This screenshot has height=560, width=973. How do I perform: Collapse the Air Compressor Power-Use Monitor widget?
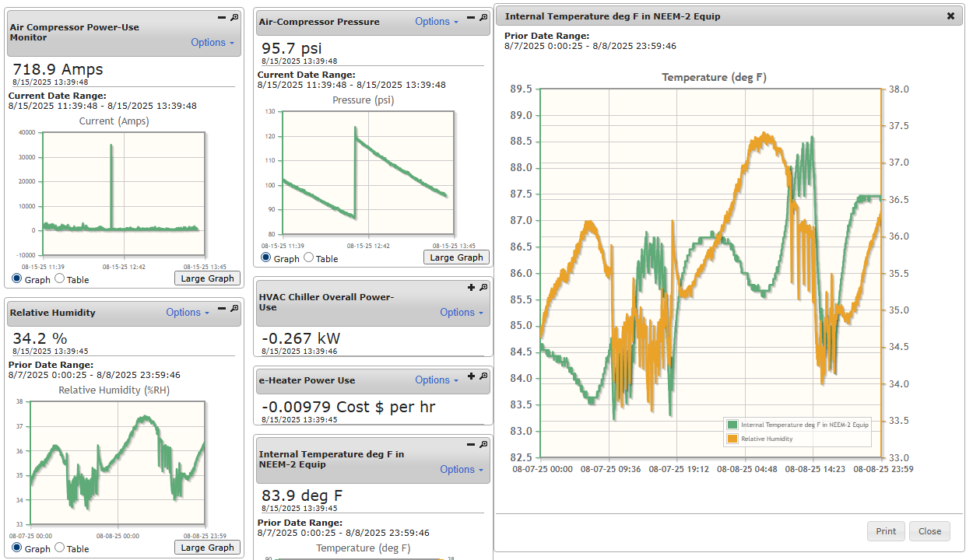click(222, 17)
